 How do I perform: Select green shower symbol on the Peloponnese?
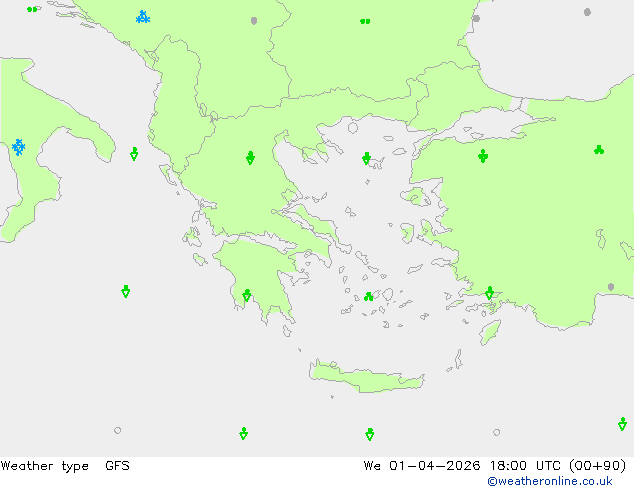(247, 296)
